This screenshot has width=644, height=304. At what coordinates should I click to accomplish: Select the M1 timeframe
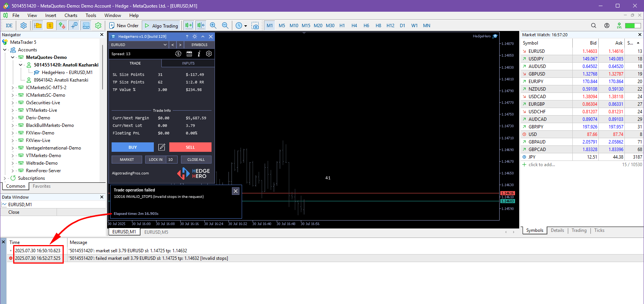coord(270,26)
